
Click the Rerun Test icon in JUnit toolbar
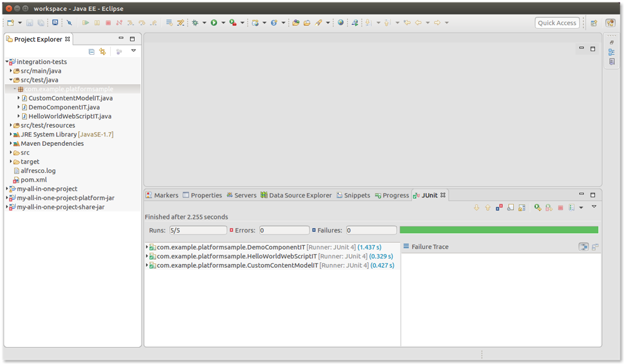click(538, 207)
